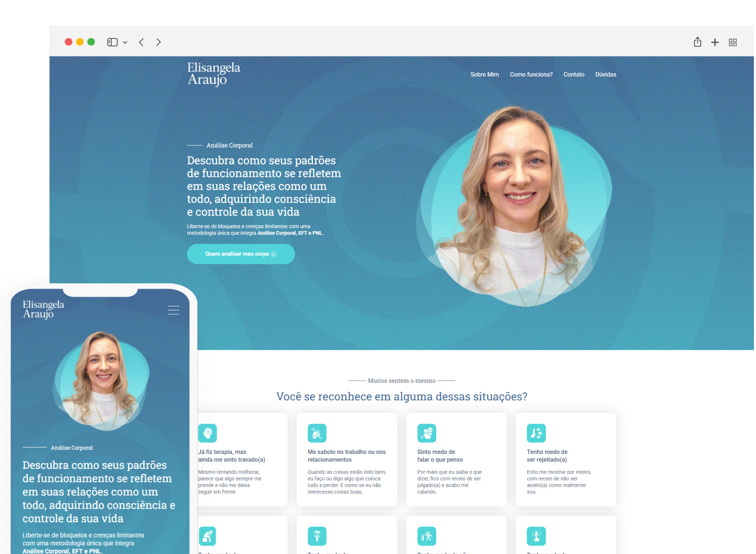Tap the Elisangela Araujo logo on mobile
This screenshot has height=554, width=756.
tap(43, 309)
